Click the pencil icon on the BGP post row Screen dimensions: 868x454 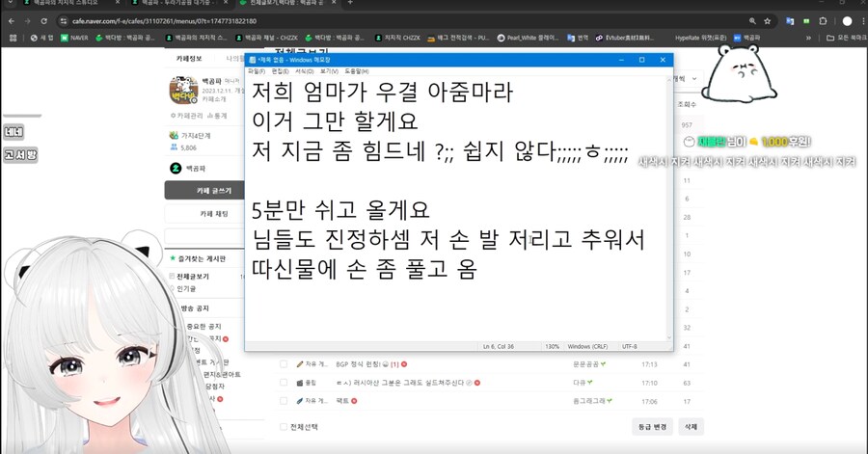(x=300, y=364)
